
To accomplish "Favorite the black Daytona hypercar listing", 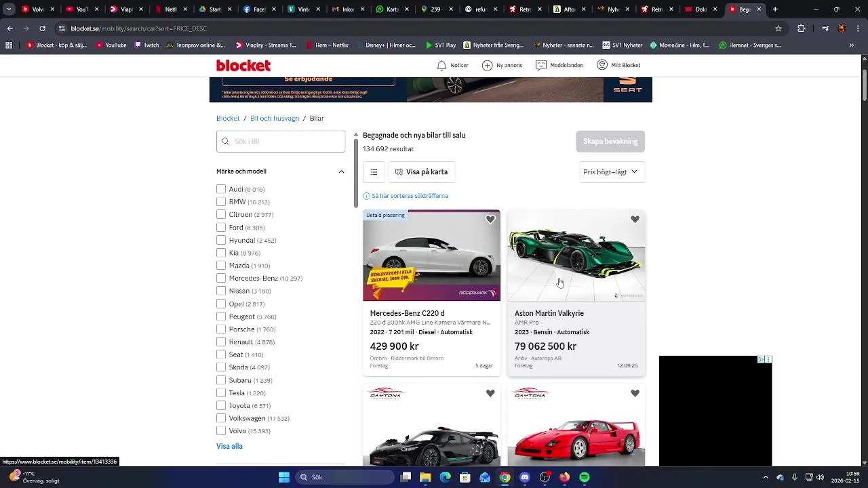I will 490,393.
